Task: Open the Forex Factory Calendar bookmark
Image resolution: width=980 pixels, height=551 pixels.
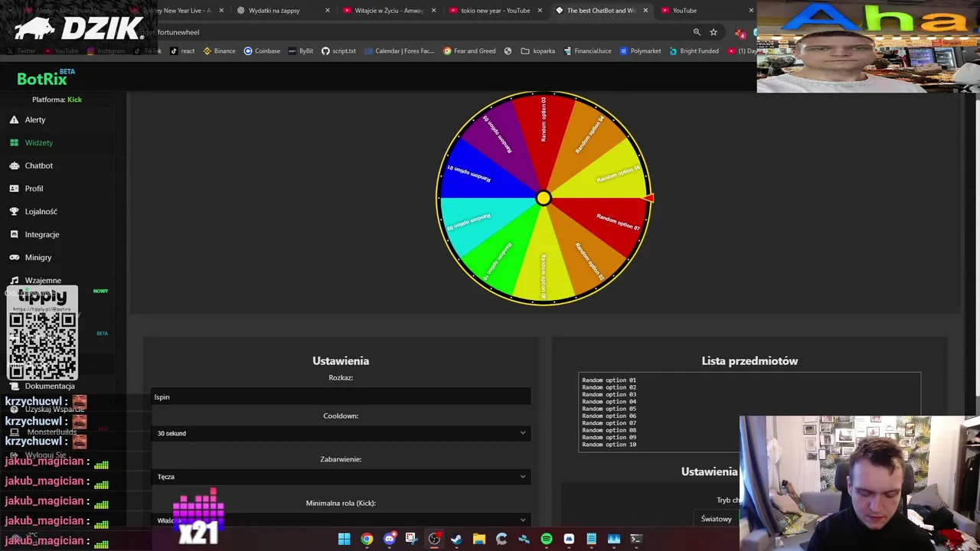Action: pyautogui.click(x=399, y=51)
